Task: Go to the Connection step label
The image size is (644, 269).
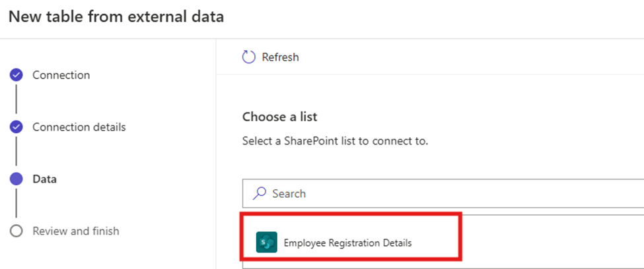Action: pos(61,75)
